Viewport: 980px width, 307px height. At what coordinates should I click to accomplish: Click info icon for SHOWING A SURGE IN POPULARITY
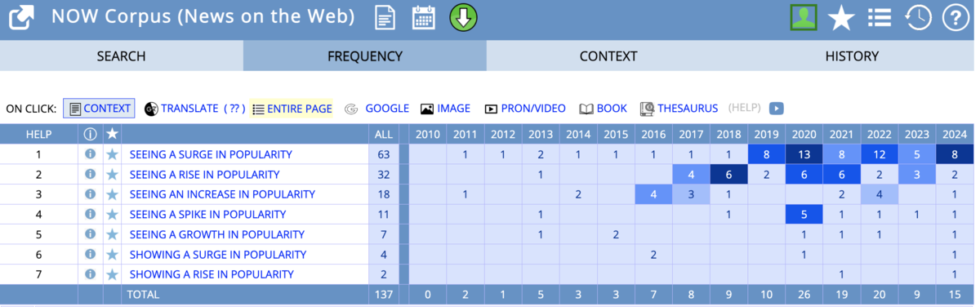90,254
